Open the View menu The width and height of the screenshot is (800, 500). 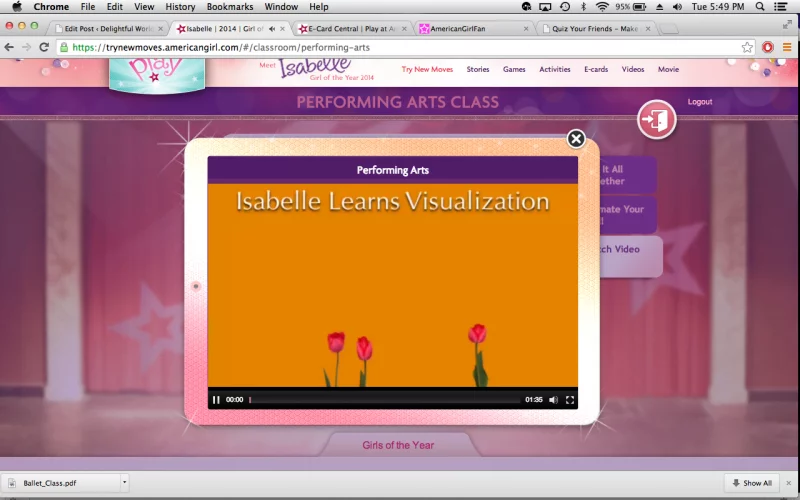(x=144, y=7)
